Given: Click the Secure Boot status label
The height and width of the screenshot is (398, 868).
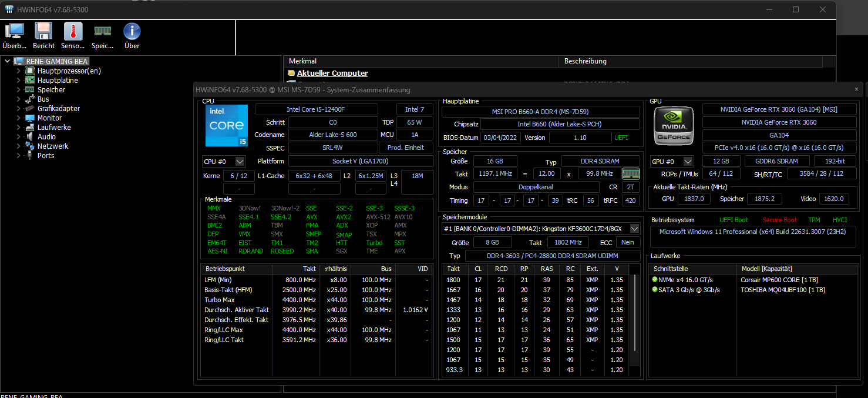Looking at the screenshot, I should tap(780, 220).
